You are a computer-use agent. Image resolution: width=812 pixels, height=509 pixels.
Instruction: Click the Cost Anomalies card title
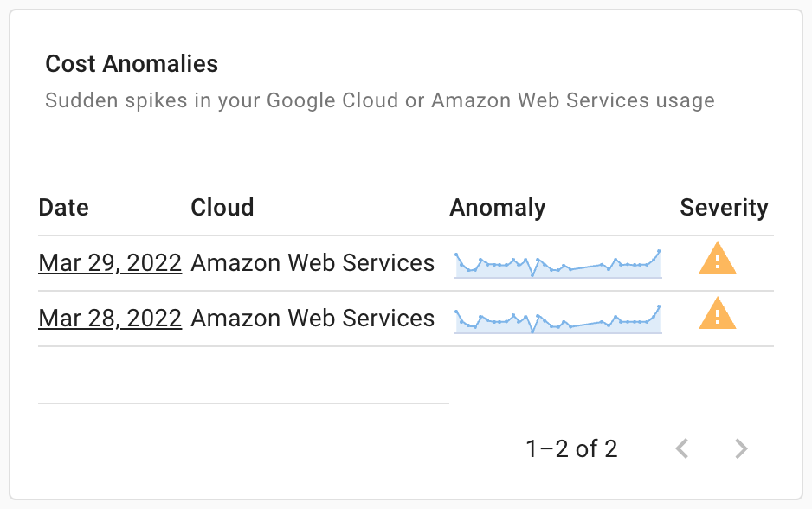tap(132, 64)
